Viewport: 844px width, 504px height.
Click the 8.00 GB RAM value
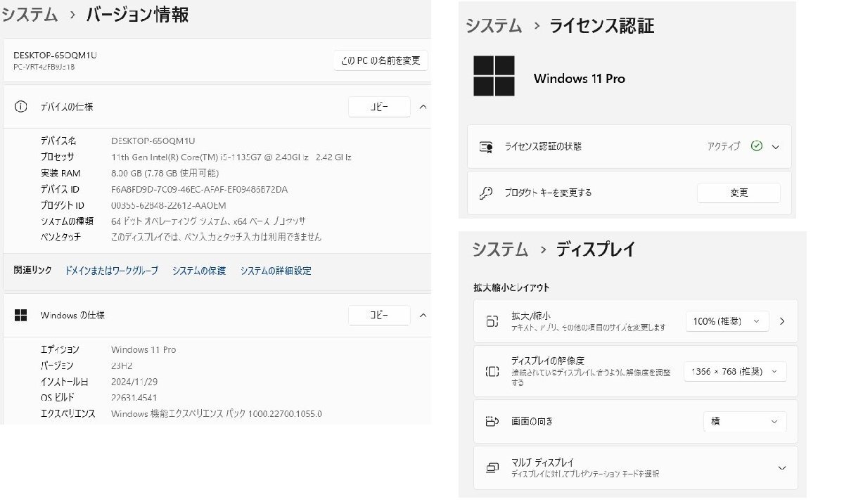[165, 173]
